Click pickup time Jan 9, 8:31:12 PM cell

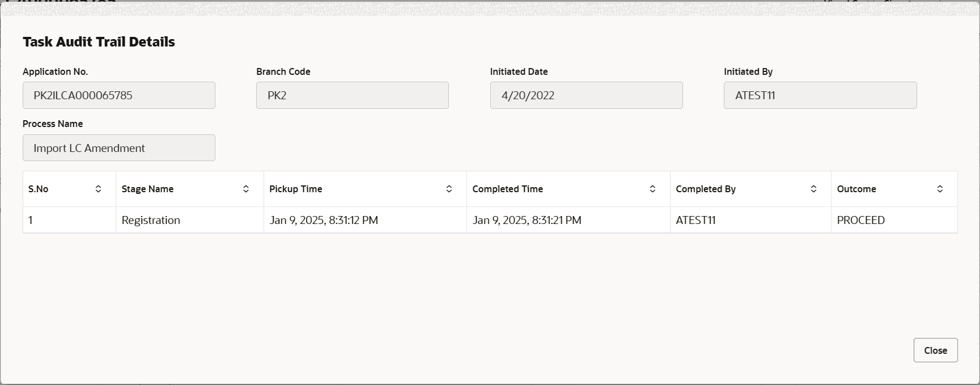point(324,220)
